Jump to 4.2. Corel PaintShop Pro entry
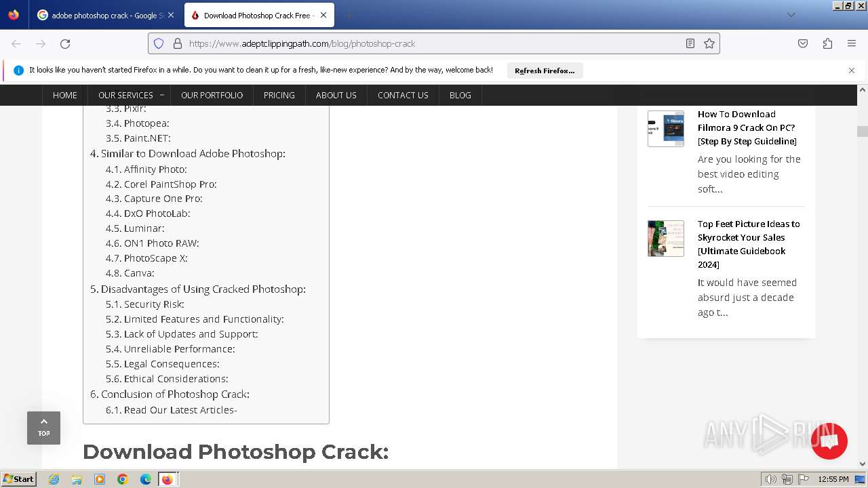868x488 pixels. pyautogui.click(x=161, y=184)
